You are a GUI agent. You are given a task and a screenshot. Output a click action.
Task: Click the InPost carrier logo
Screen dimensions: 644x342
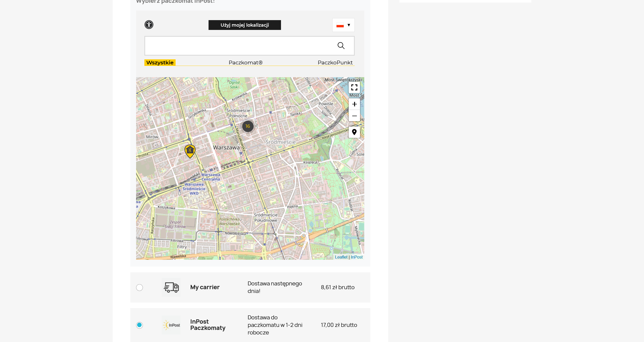[x=171, y=325]
